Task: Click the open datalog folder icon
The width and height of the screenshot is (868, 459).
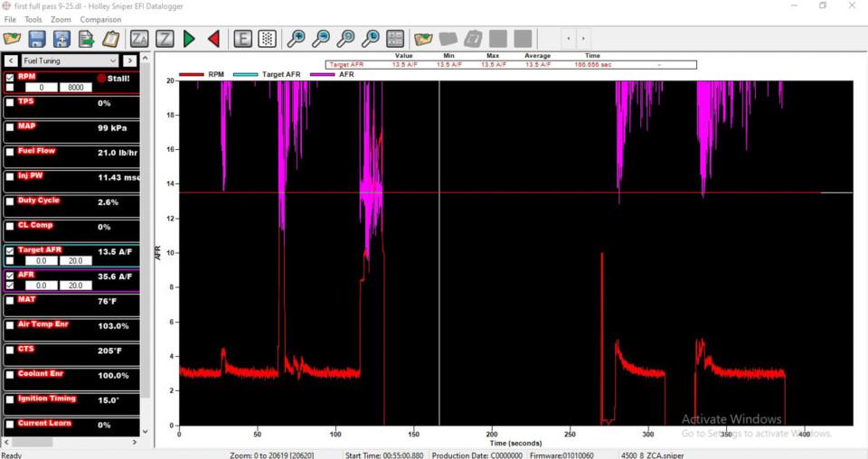Action: (12, 39)
